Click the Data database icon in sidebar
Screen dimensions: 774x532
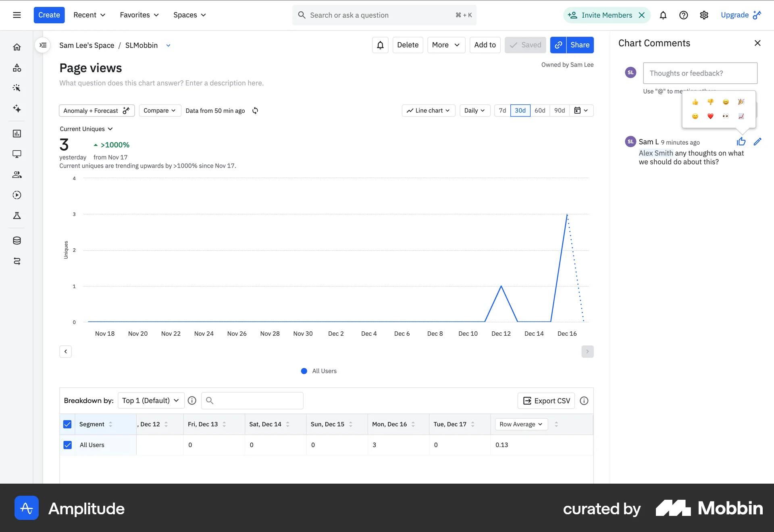(x=17, y=241)
